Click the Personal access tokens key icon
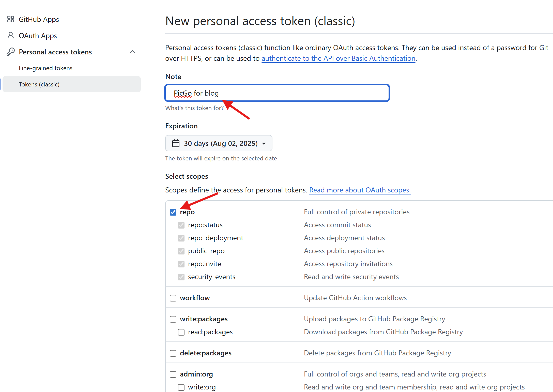The image size is (553, 392). [10, 52]
